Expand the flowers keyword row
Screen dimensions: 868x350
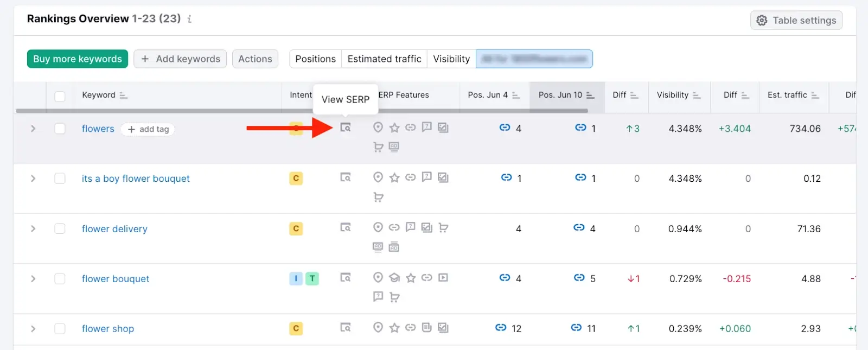click(x=33, y=129)
